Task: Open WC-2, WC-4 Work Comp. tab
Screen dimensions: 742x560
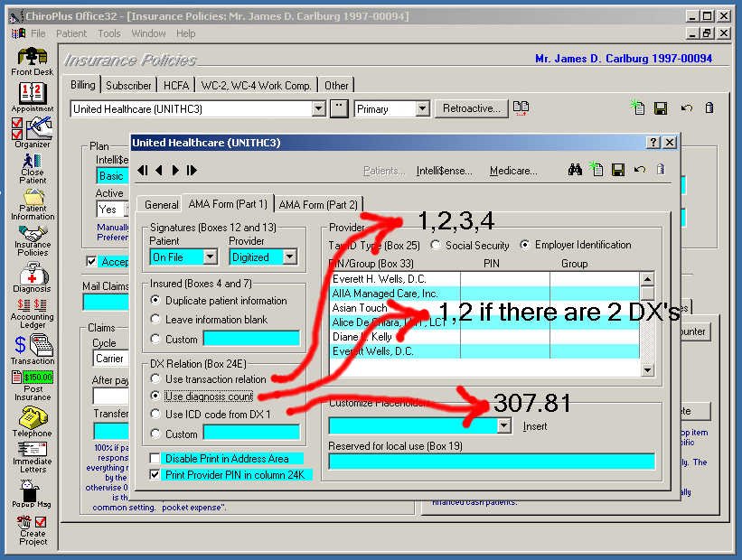Action: tap(256, 85)
